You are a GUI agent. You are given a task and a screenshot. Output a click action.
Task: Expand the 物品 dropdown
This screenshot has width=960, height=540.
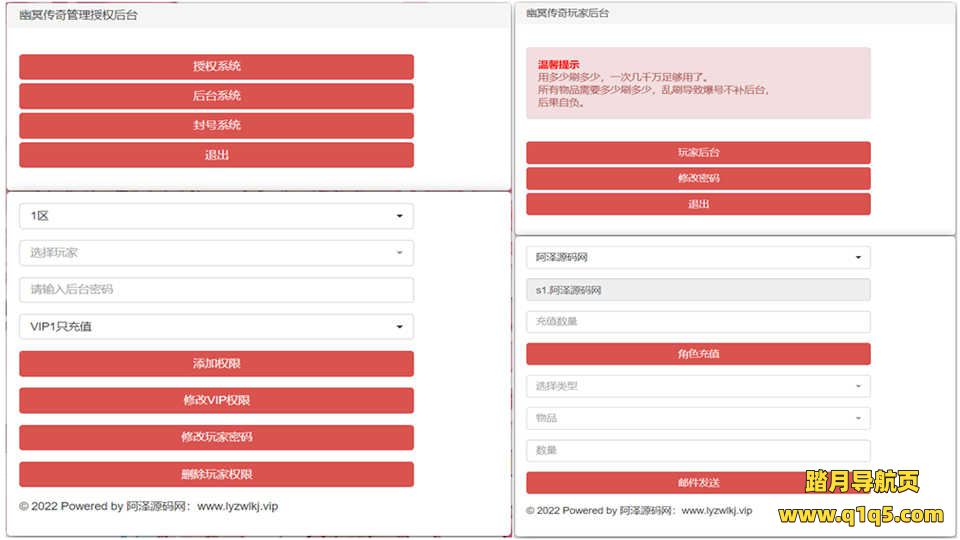tap(698, 418)
